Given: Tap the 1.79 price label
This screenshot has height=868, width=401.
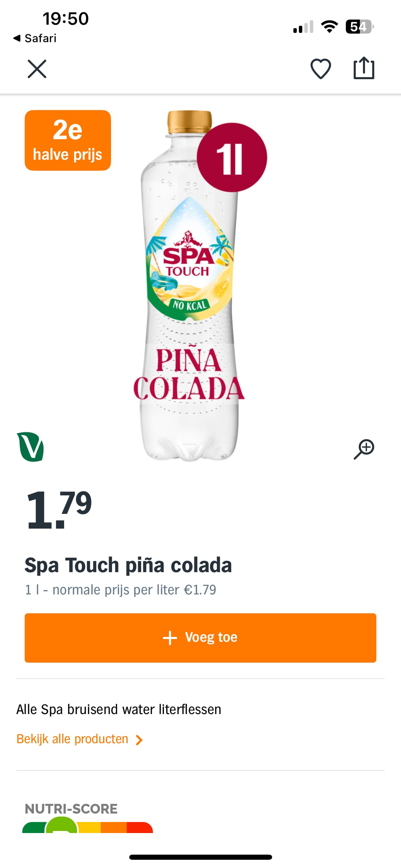Looking at the screenshot, I should click(59, 509).
